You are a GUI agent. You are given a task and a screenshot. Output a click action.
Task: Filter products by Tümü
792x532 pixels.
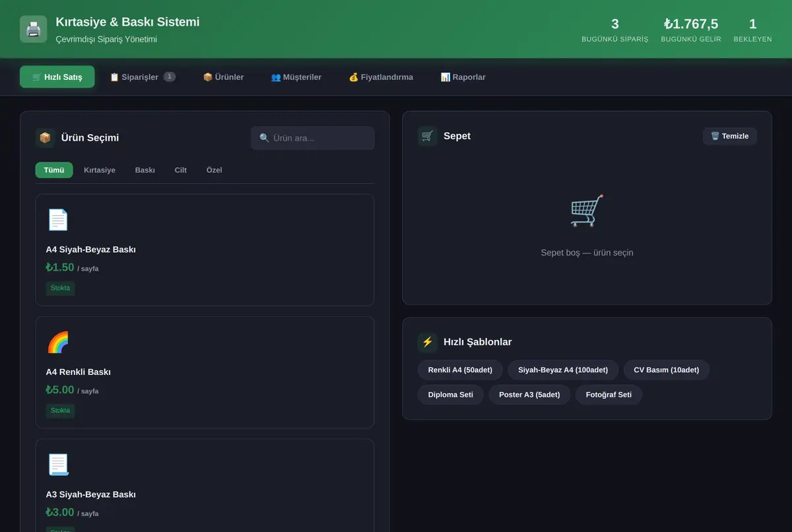54,170
